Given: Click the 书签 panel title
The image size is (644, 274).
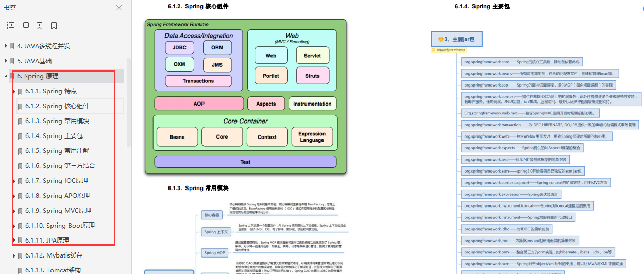Looking at the screenshot, I should pos(10,8).
